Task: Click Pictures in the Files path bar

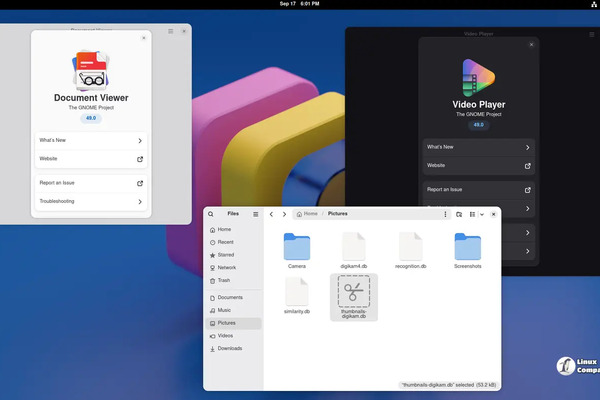Action: [x=338, y=214]
